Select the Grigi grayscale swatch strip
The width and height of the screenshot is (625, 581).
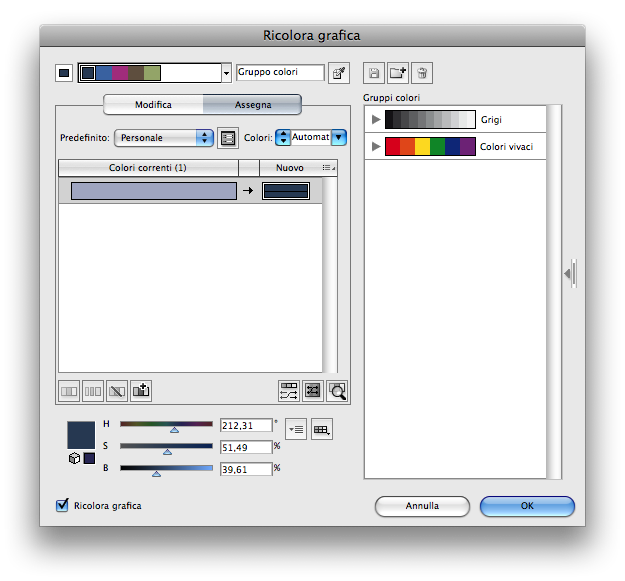click(x=430, y=120)
